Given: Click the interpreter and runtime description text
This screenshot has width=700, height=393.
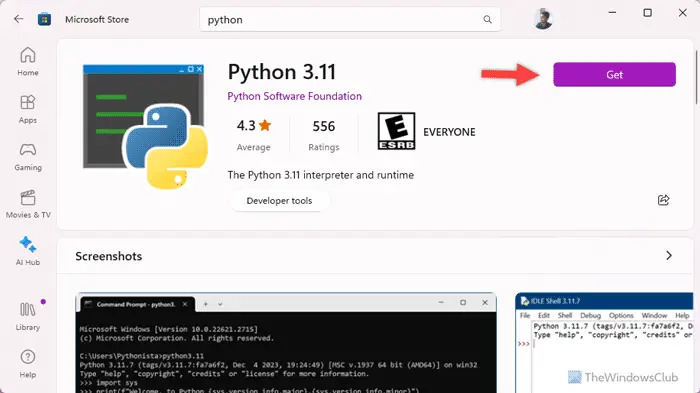Looking at the screenshot, I should (x=321, y=175).
